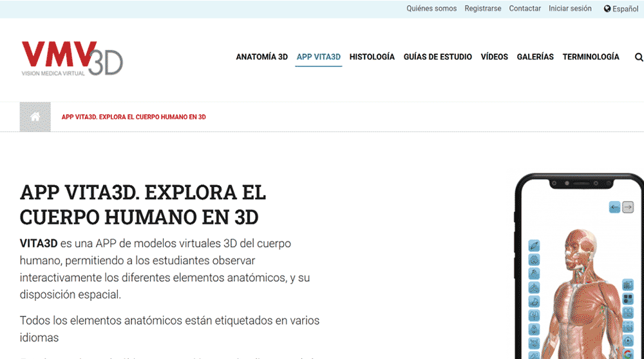
Task: Click the Registrarse link
Action: 482,8
